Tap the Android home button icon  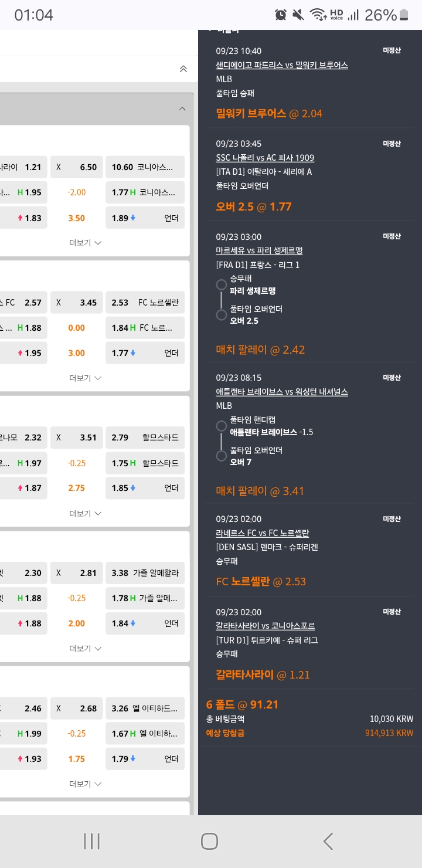click(209, 841)
